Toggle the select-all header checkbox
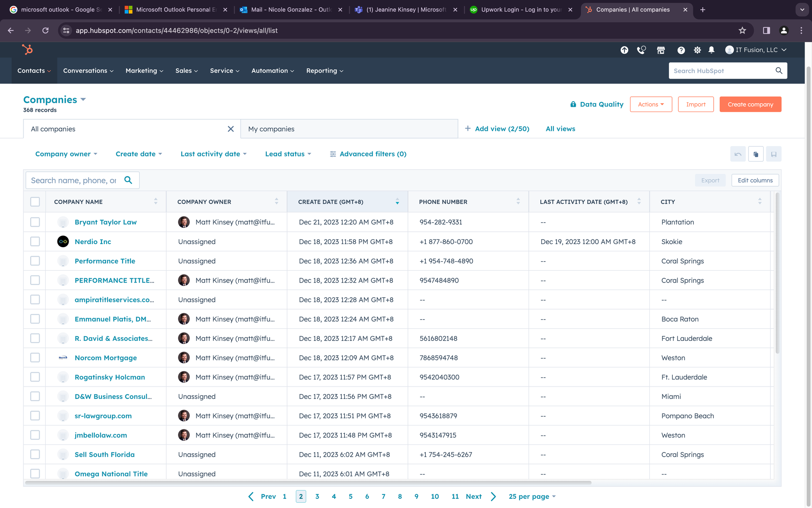This screenshot has width=812, height=508. (x=35, y=202)
